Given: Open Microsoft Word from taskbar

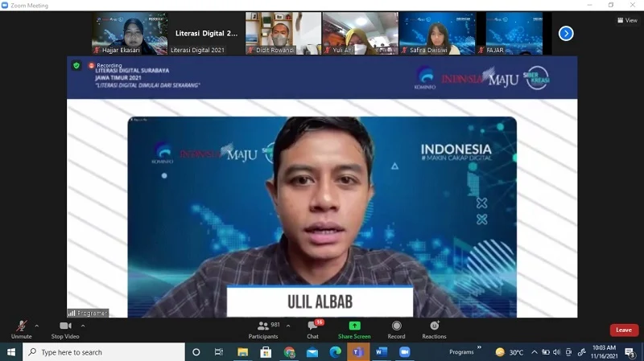Looking at the screenshot, I should point(382,352).
